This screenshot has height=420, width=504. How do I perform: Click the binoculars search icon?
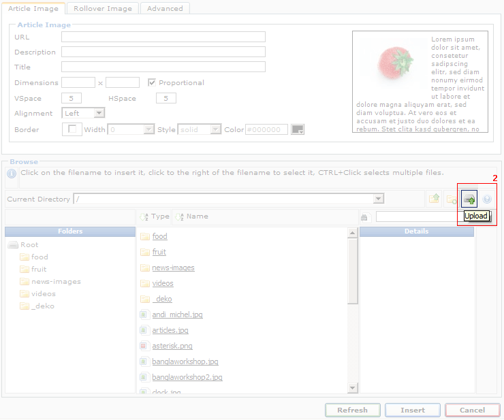coord(364,217)
